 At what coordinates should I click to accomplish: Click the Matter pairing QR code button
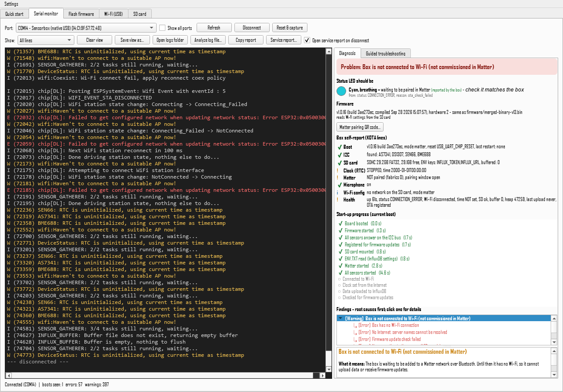(360, 127)
